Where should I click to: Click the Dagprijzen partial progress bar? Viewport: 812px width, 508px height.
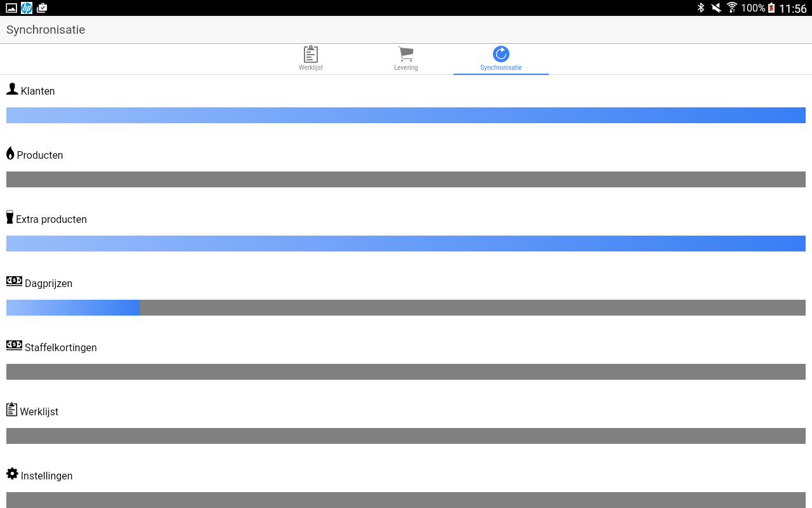click(73, 307)
